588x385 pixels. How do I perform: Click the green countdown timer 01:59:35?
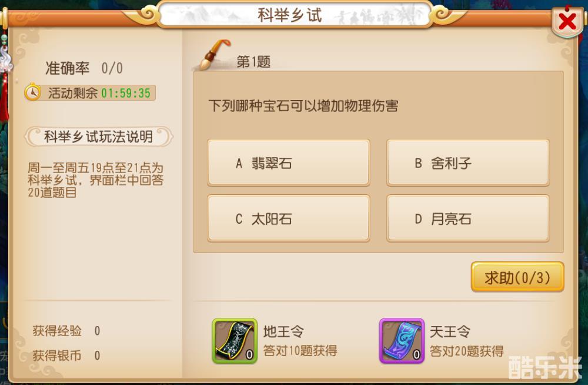tap(126, 93)
